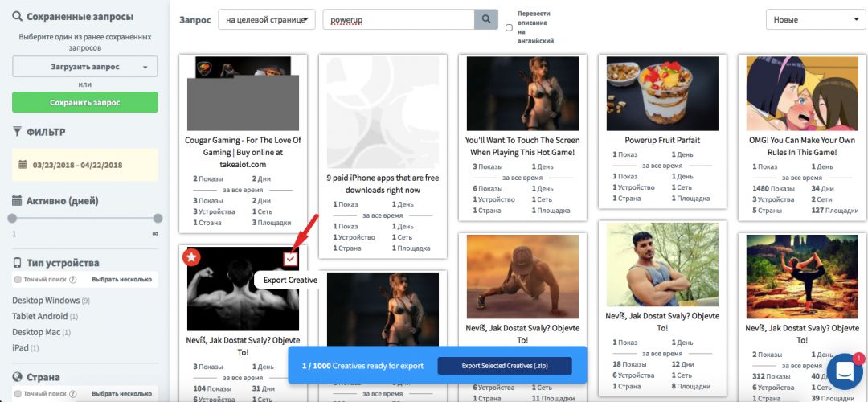Click Export Selected Creatives (.zip) button
The height and width of the screenshot is (402, 868).
tap(504, 366)
